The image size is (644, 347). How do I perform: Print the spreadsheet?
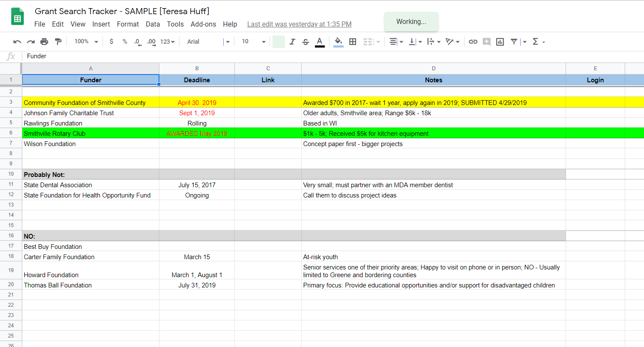45,42
